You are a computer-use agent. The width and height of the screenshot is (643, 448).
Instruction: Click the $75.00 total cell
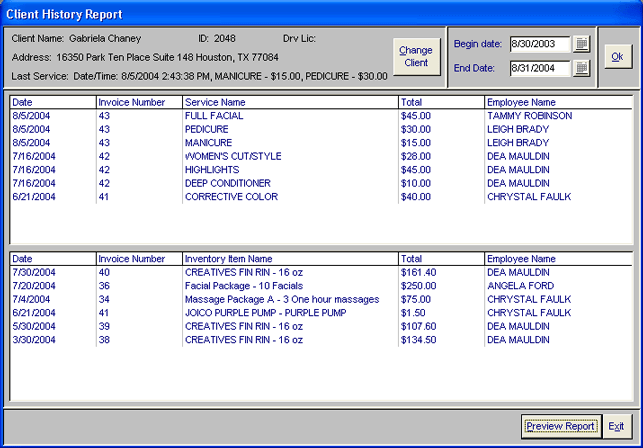pyautogui.click(x=416, y=300)
